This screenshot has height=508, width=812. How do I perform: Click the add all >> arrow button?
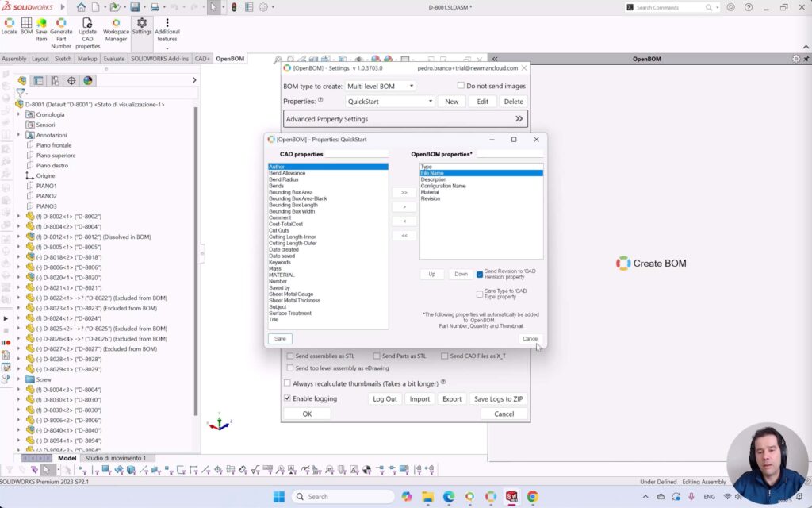click(404, 192)
